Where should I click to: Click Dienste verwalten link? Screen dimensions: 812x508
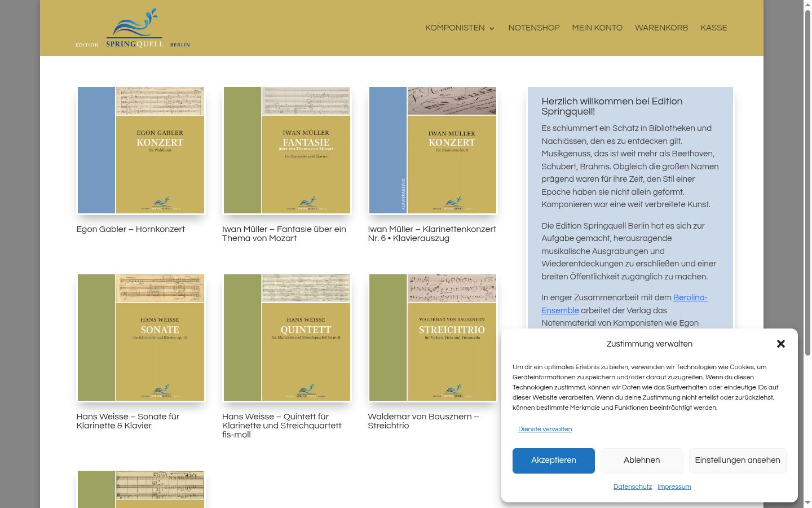point(545,430)
